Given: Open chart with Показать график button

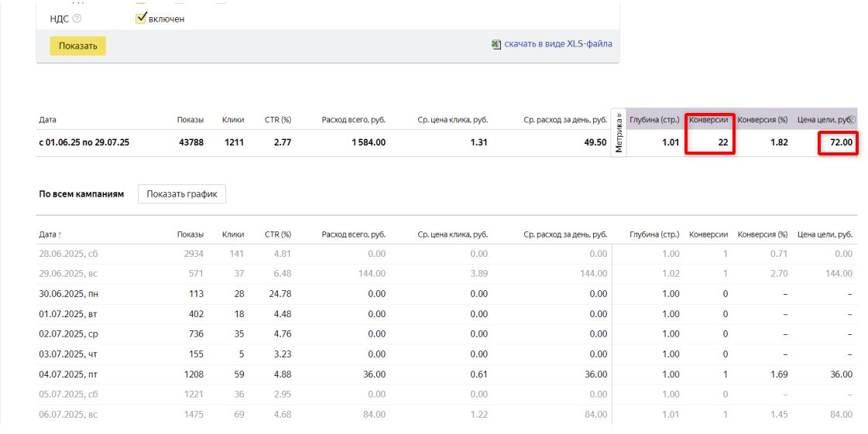Looking at the screenshot, I should (182, 194).
